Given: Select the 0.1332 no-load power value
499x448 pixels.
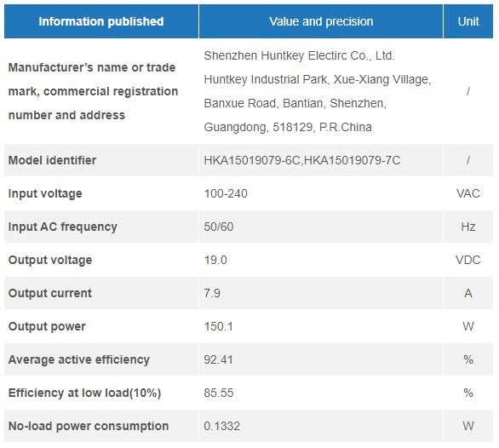Looking at the screenshot, I should pyautogui.click(x=221, y=426).
